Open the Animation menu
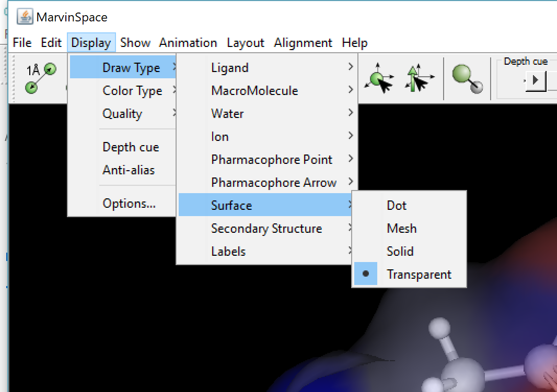Image resolution: width=557 pixels, height=392 pixels. pos(188,43)
